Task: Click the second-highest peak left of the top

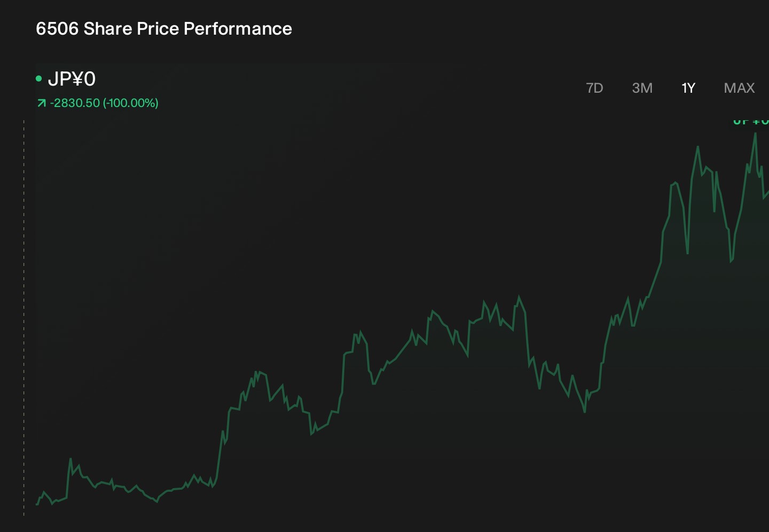Action: coord(698,146)
